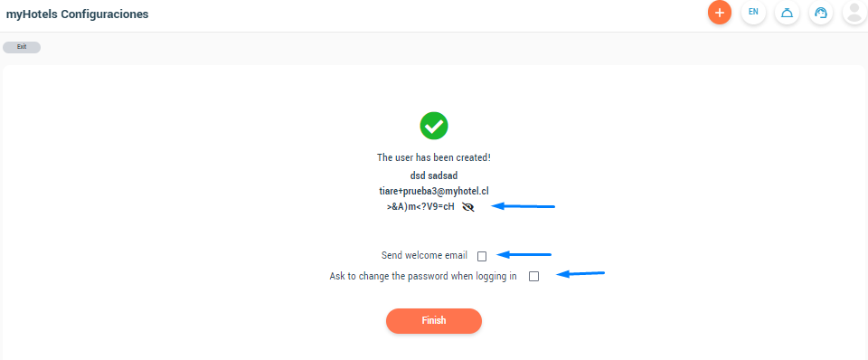Image resolution: width=868 pixels, height=360 pixels.
Task: Click the user name dsd sadsad
Action: 434,176
